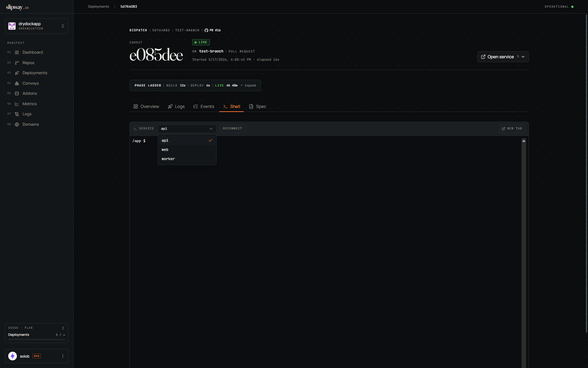Click the NEW TAB external link icon

coord(503,129)
